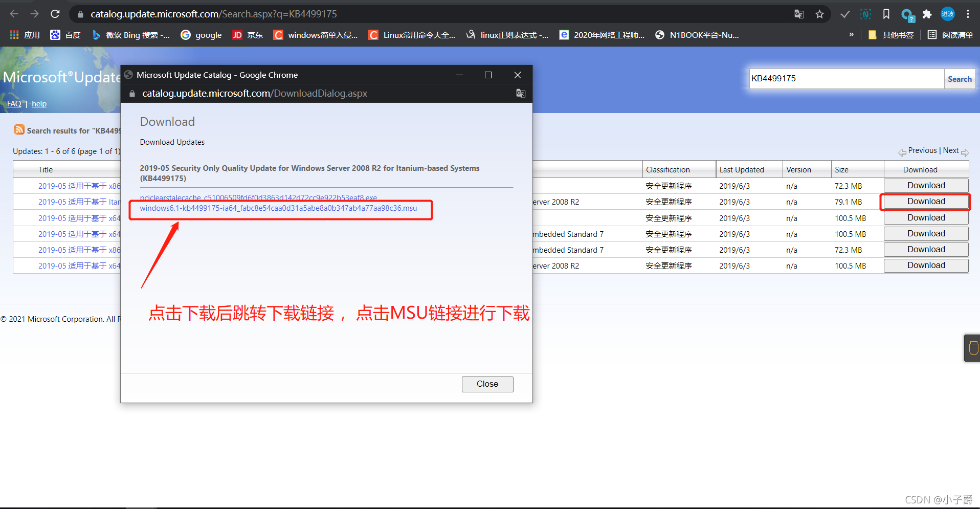Image resolution: width=980 pixels, height=509 pixels.
Task: Click Download for the fourth row update
Action: (x=926, y=234)
